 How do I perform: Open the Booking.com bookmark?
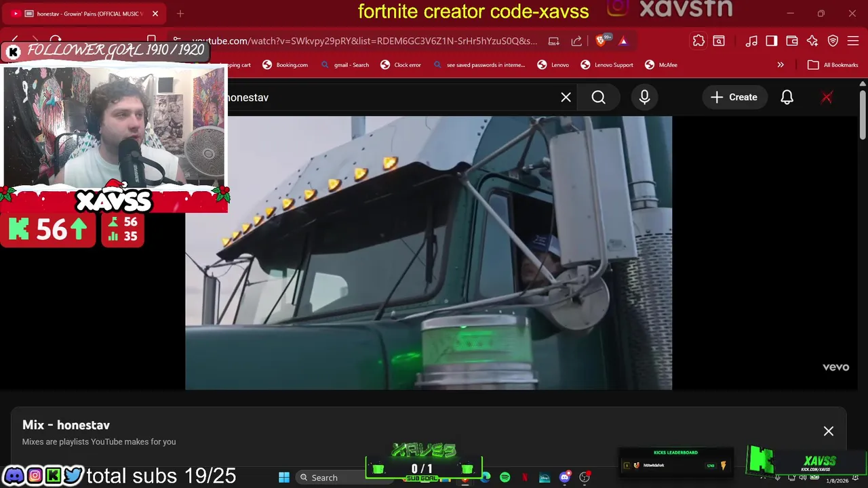pyautogui.click(x=285, y=65)
